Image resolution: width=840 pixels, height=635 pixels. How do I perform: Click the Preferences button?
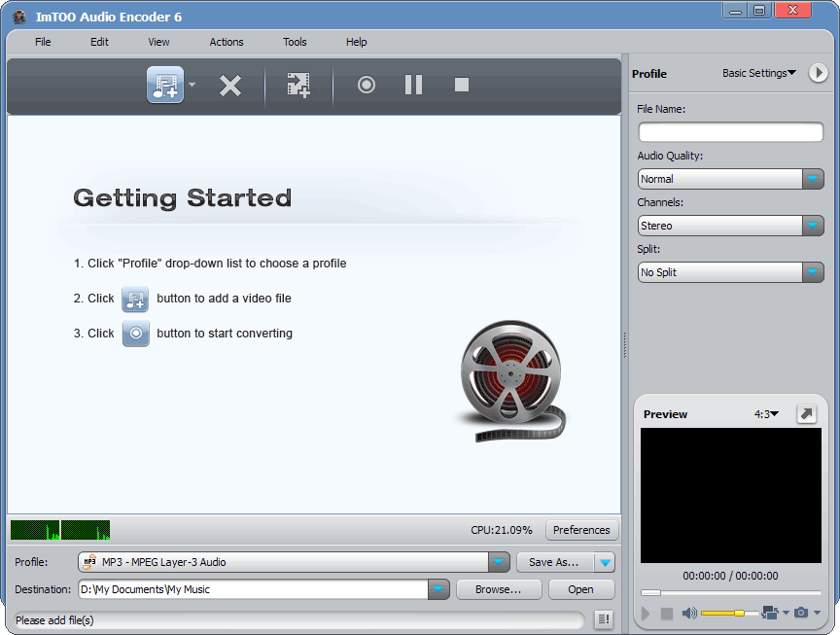pos(581,530)
